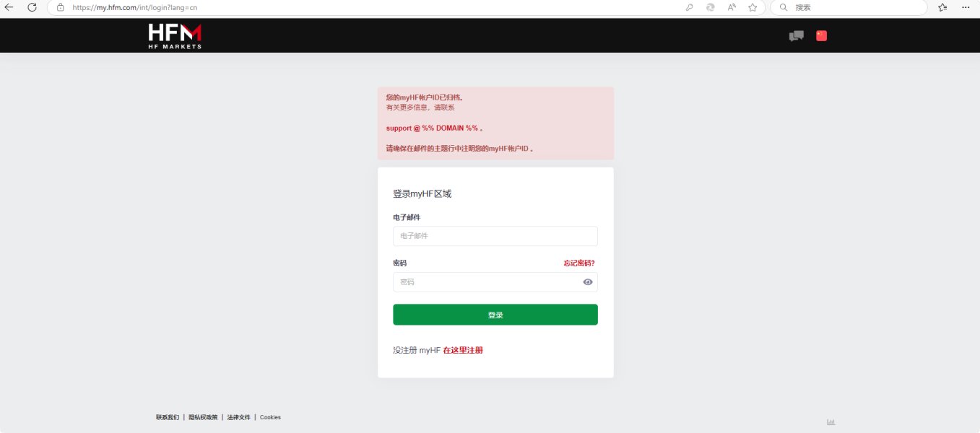Open live chat speech bubble icon
This screenshot has width=980, height=433.
(x=797, y=35)
